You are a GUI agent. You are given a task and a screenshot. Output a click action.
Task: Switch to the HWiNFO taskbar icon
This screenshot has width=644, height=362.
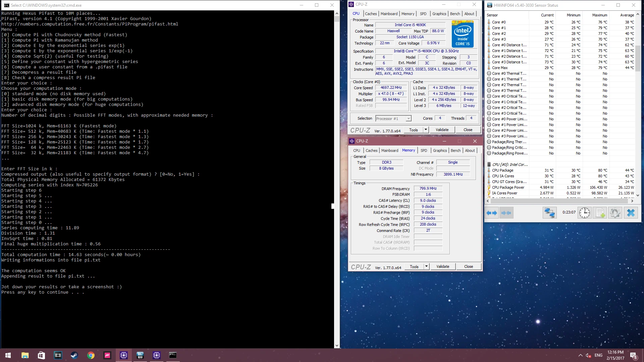click(x=140, y=355)
